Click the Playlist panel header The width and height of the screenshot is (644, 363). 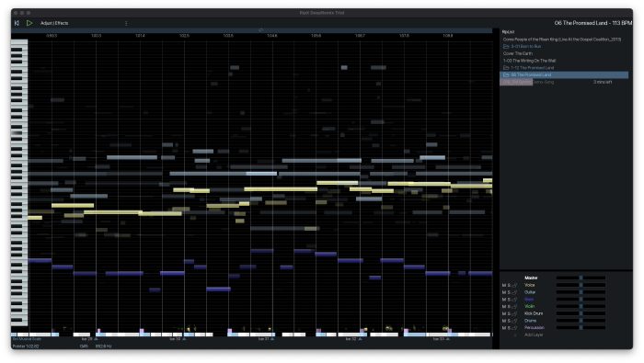pos(508,32)
